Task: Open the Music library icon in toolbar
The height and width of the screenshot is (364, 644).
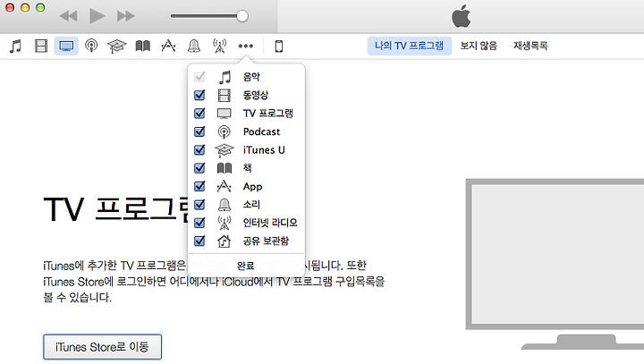Action: [x=15, y=46]
